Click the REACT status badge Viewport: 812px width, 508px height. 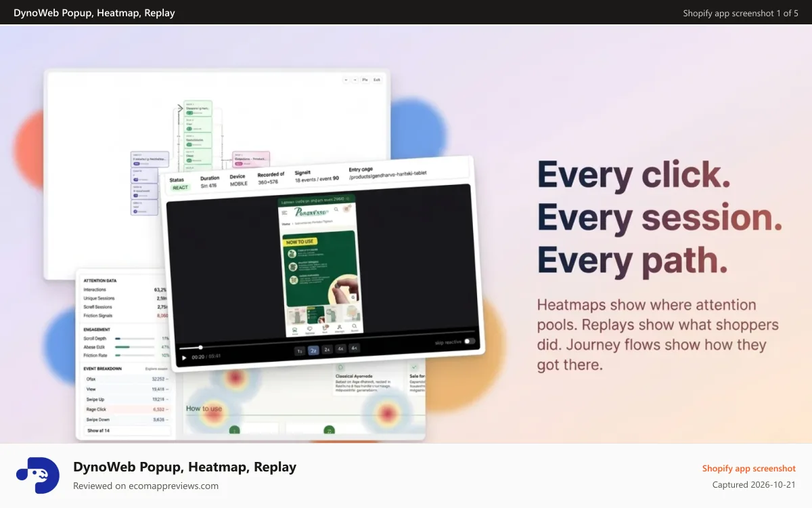(180, 188)
